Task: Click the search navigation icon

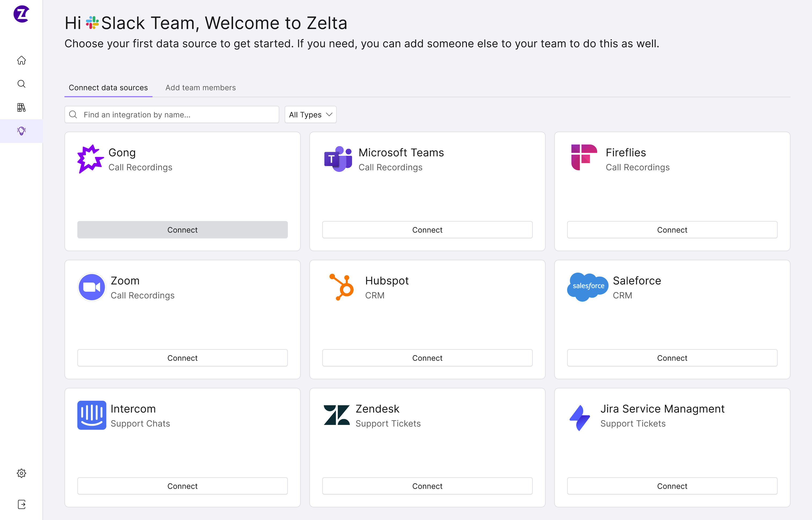Action: tap(21, 83)
